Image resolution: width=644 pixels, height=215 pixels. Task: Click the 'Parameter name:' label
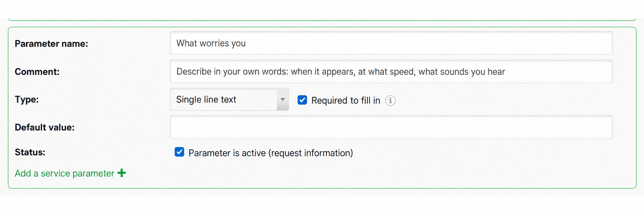(x=51, y=44)
